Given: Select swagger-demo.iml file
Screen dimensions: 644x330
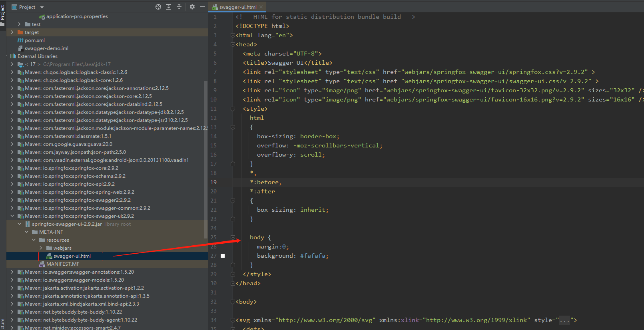Looking at the screenshot, I should (x=46, y=48).
